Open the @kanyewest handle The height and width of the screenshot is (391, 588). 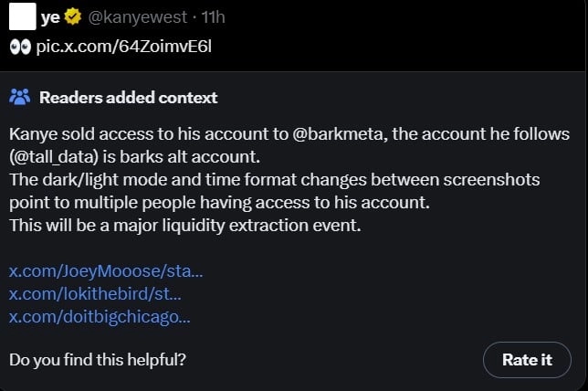pos(137,17)
